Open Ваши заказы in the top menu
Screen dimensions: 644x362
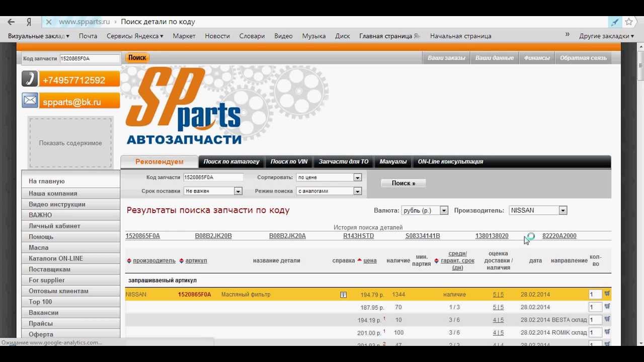446,58
